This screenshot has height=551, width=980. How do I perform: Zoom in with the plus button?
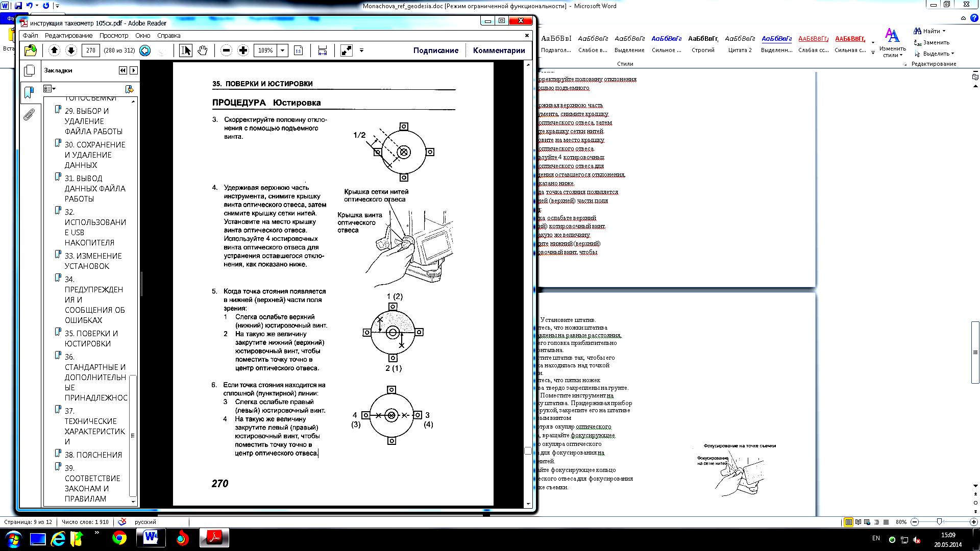click(x=243, y=50)
